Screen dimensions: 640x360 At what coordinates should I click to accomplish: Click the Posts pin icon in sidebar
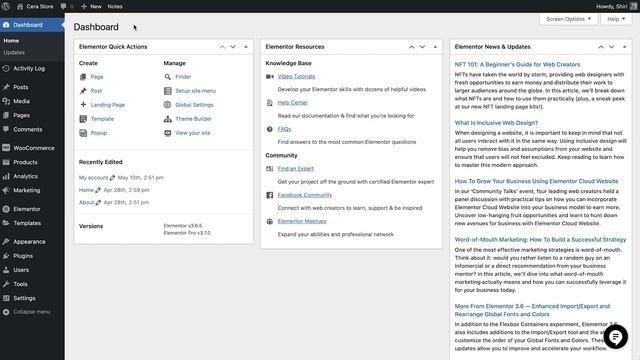coord(6,87)
